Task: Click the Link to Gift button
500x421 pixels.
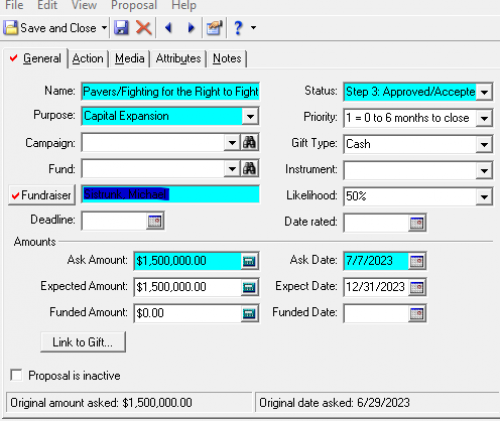Action: [x=83, y=342]
